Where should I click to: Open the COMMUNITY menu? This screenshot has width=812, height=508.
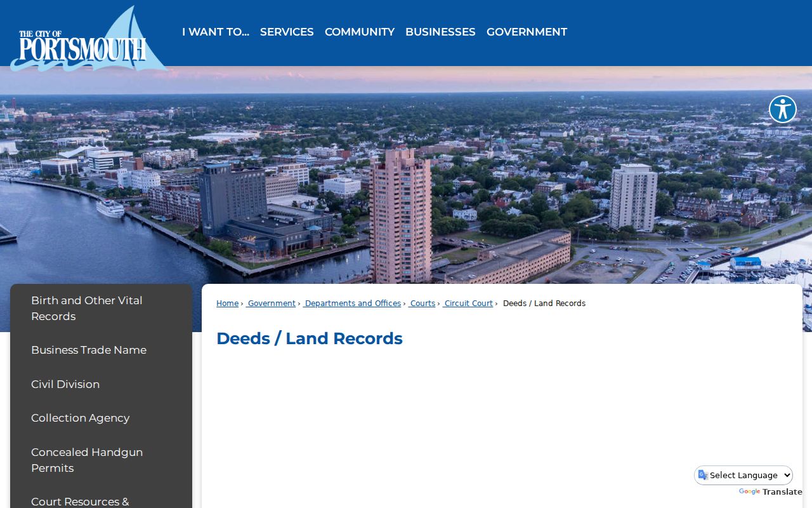coord(360,32)
